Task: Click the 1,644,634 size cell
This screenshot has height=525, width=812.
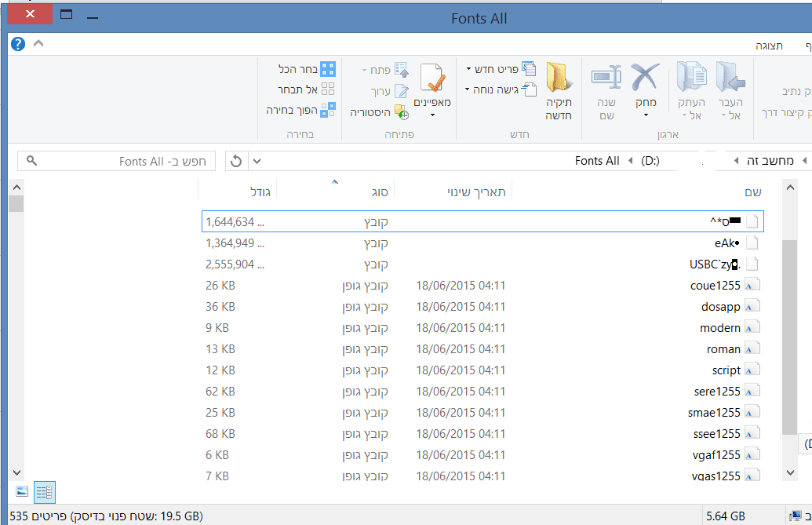Action: [x=235, y=222]
